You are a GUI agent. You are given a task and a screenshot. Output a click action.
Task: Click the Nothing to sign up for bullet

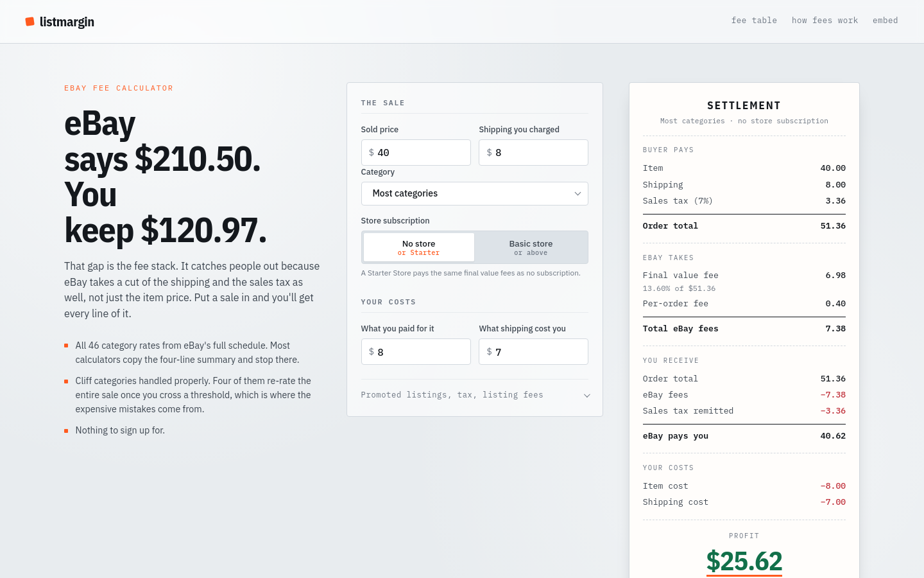pos(120,430)
